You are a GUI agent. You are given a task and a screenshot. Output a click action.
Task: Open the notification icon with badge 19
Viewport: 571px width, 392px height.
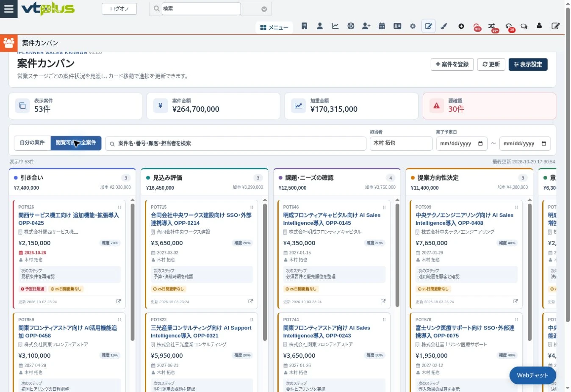(509, 26)
